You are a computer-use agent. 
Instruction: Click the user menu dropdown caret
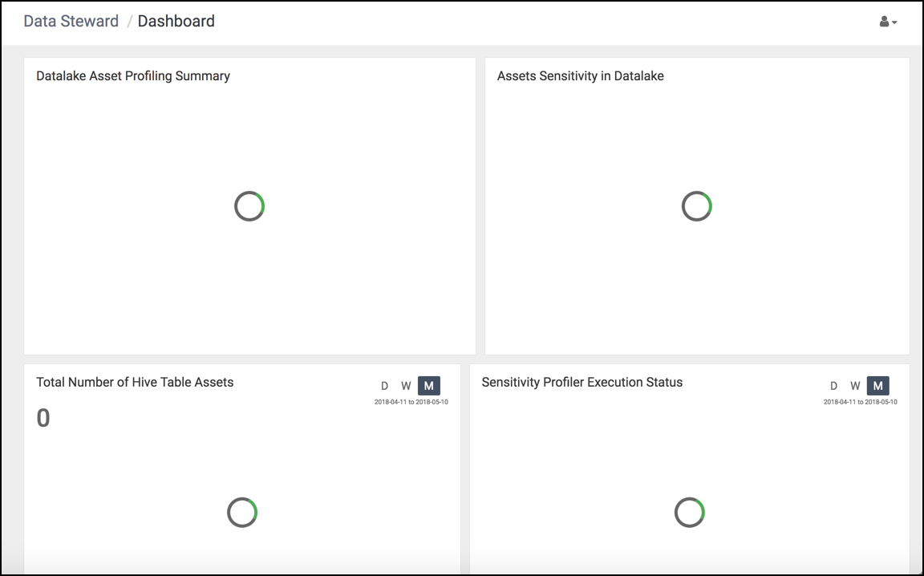[x=894, y=22]
